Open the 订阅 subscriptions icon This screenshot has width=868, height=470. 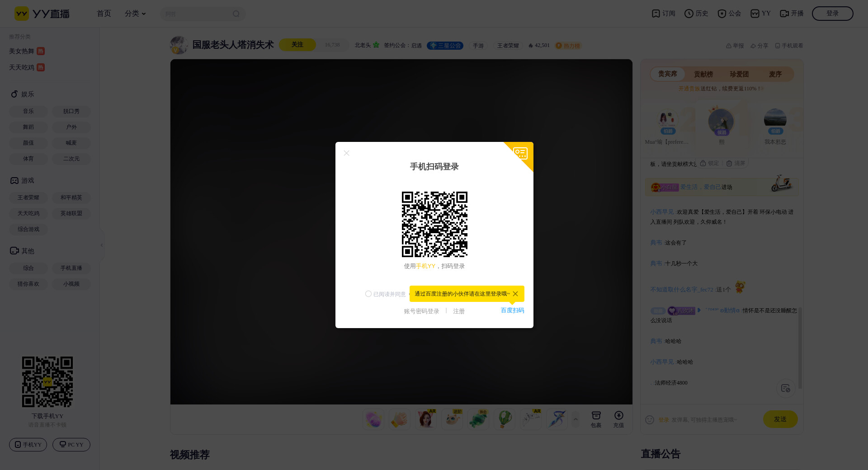tap(656, 14)
